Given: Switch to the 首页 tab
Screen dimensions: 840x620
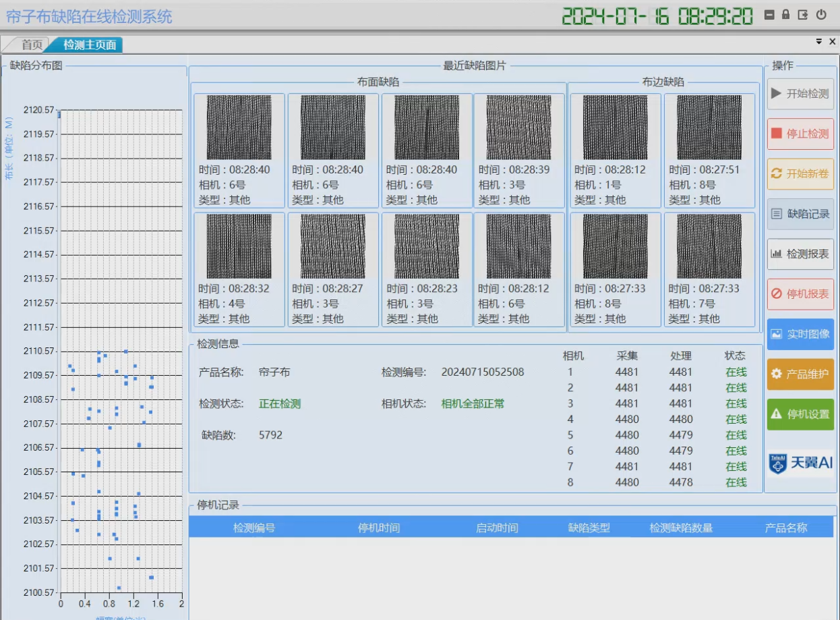Looking at the screenshot, I should [x=31, y=45].
